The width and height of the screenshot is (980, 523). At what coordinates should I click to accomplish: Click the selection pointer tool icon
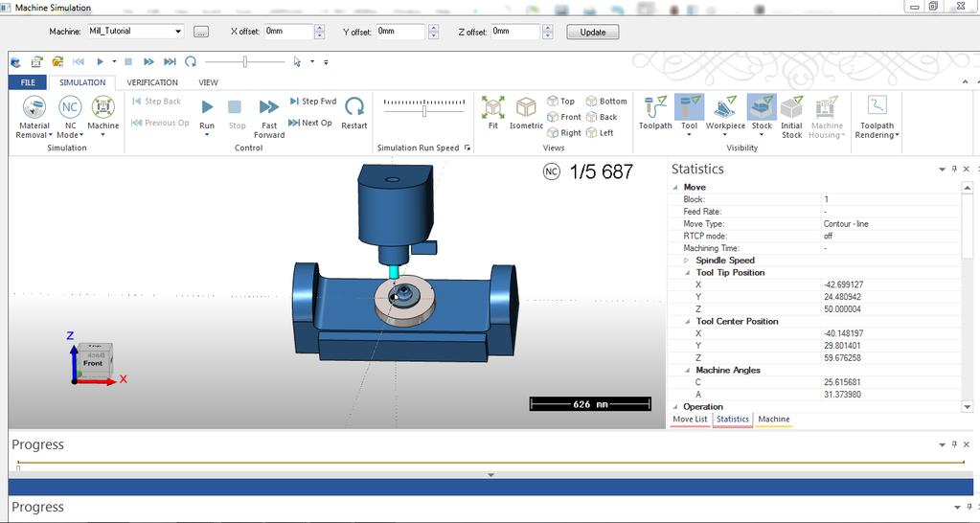(297, 62)
